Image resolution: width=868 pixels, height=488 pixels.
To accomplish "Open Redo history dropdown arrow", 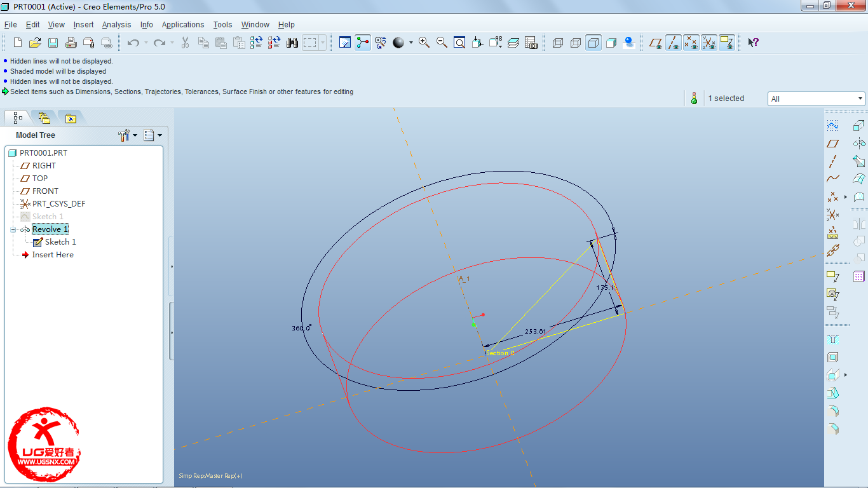I will 172,43.
